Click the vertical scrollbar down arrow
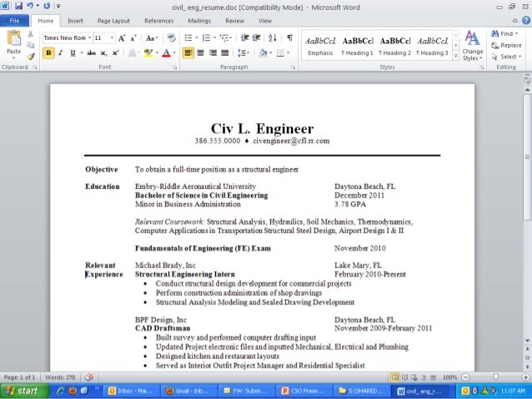 click(x=527, y=341)
